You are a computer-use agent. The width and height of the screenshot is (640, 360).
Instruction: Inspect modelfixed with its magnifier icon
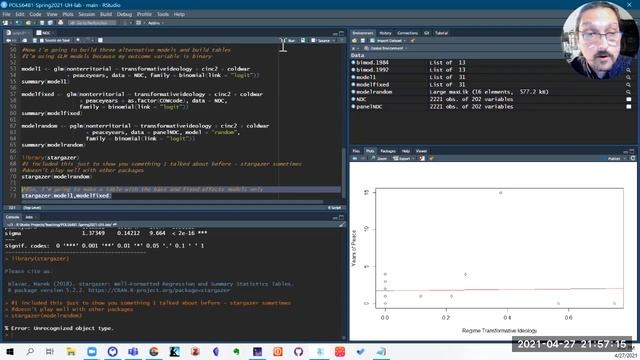click(x=629, y=84)
